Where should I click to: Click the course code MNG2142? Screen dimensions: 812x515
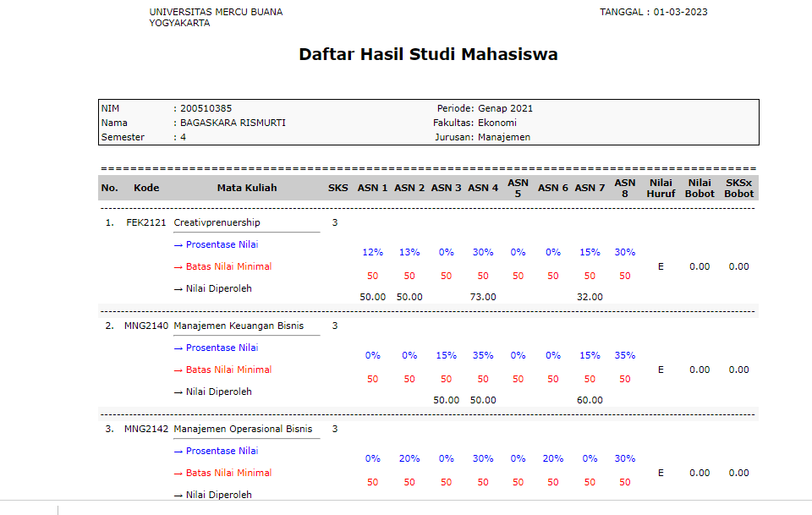coord(145,429)
